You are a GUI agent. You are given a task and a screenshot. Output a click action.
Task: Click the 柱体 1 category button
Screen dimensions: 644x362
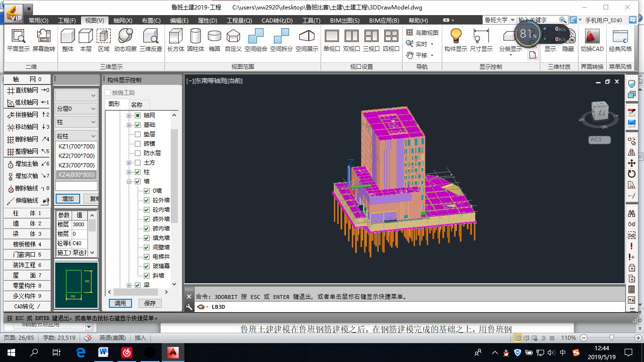(27, 213)
